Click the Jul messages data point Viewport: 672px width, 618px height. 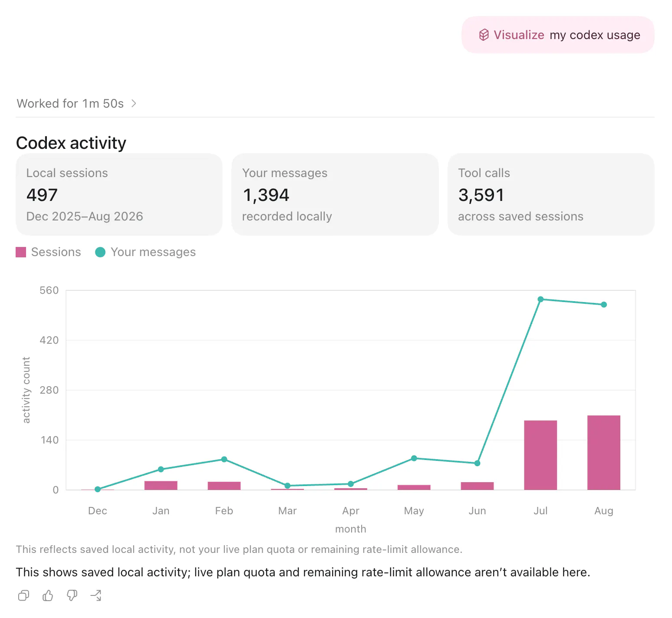point(540,299)
